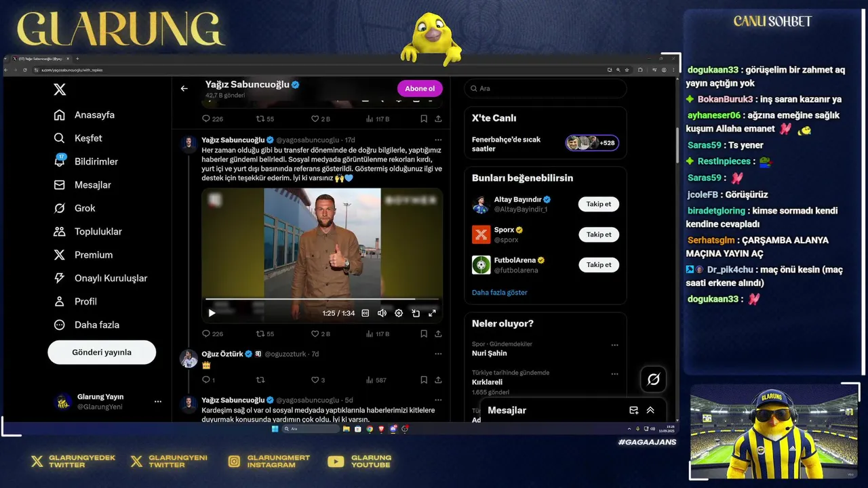
Task: Share the tweet below the video
Action: [x=438, y=333]
